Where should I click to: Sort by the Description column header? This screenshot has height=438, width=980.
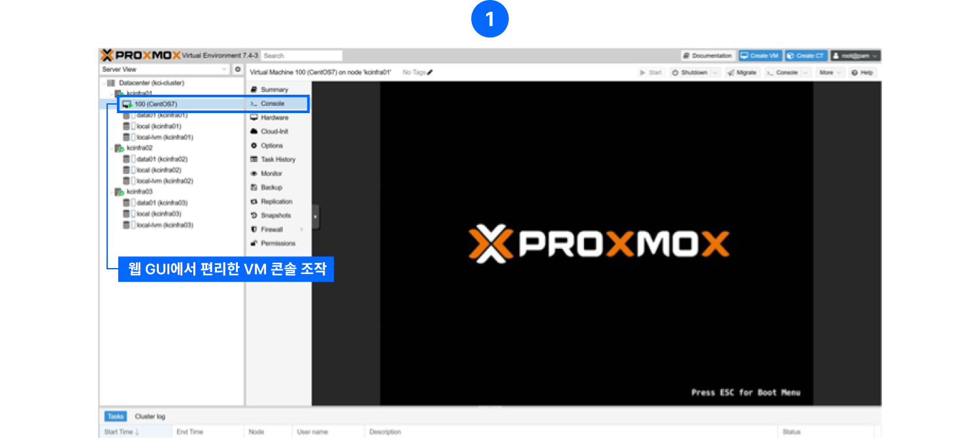[571, 431]
